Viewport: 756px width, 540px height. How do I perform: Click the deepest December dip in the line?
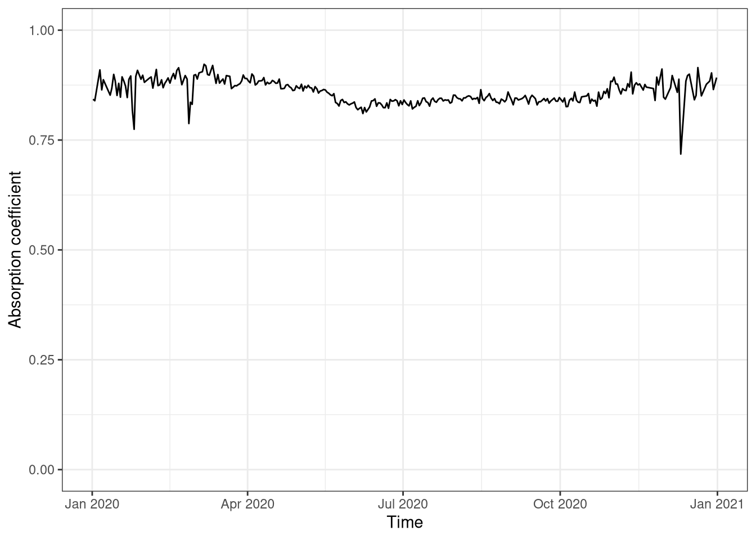681,154
